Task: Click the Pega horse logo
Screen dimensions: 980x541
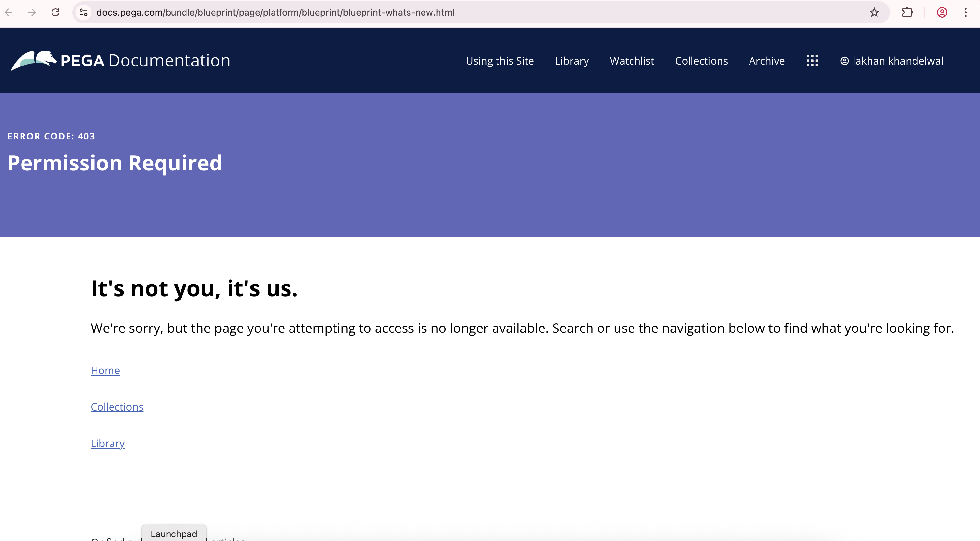Action: pos(34,61)
